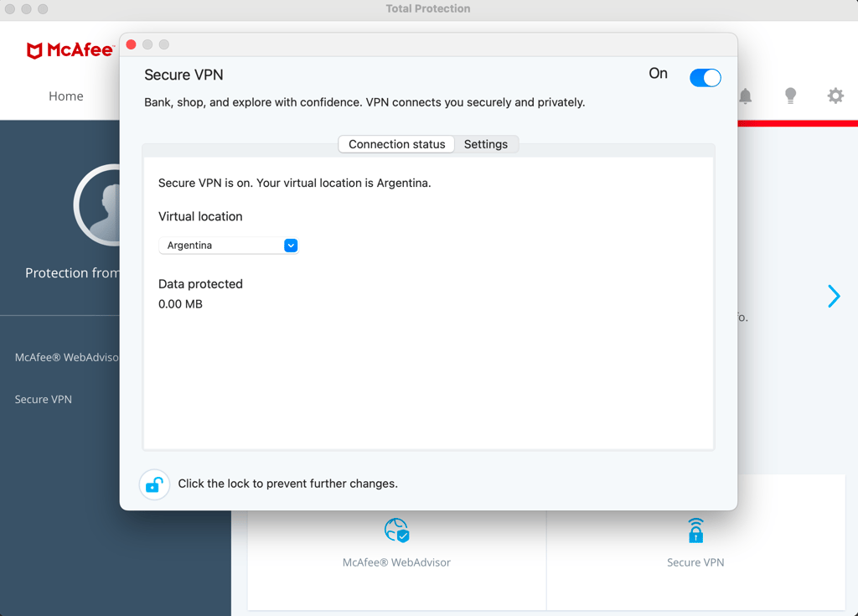
Task: Open settings gear in McAfee window
Action: (x=835, y=96)
